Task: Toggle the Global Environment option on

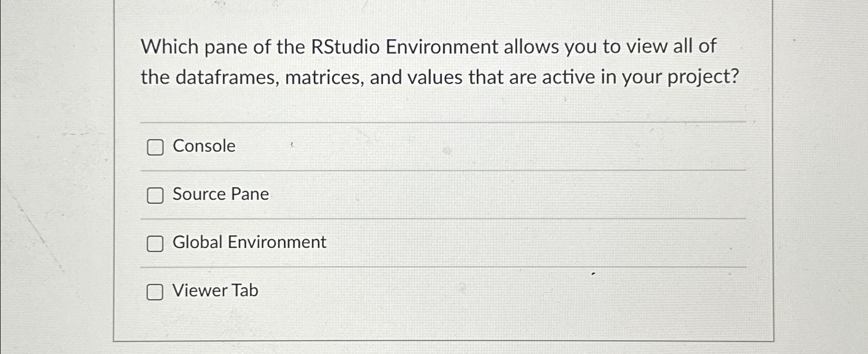Action: (x=155, y=243)
